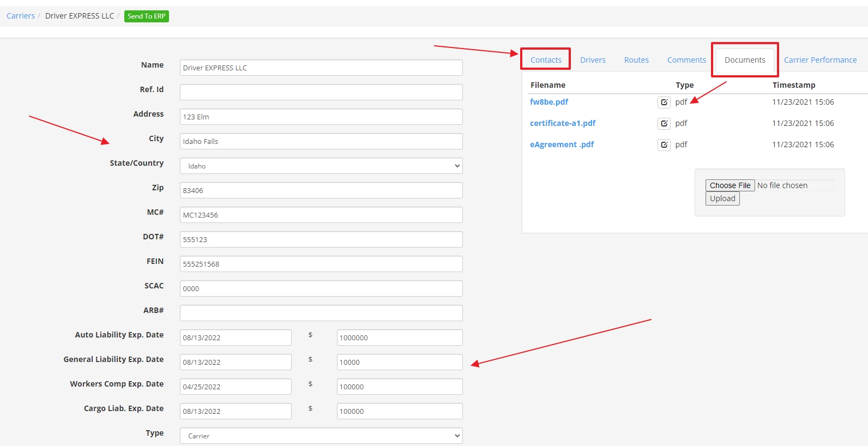Navigate to Carriers breadcrumb link
Screen dimensions: 868x446
(x=21, y=16)
